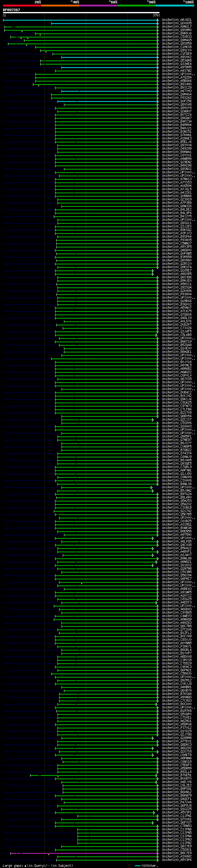
Task: Click the query end position 376
Action: 155,15
